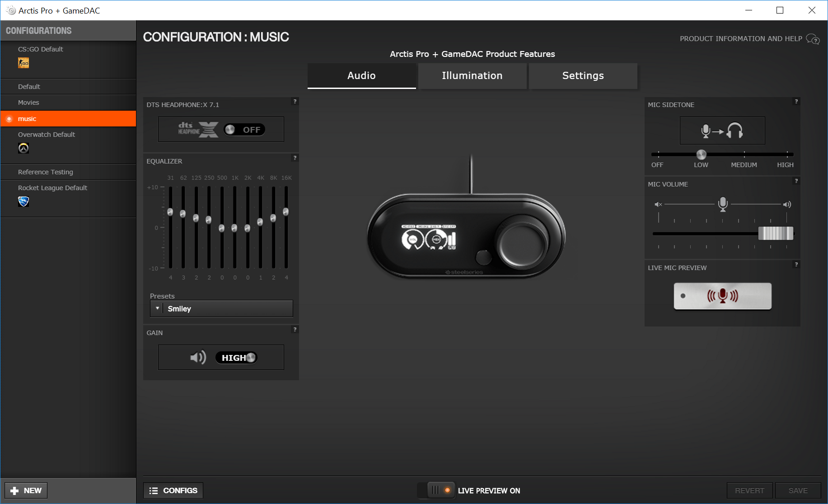The width and height of the screenshot is (828, 504).
Task: Set mic sidetone to MEDIUM
Action: click(744, 165)
